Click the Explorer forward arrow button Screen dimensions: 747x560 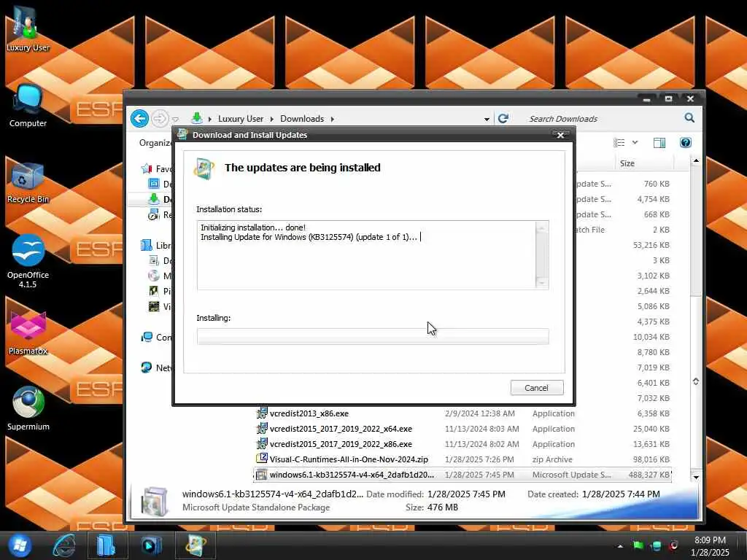click(x=160, y=118)
